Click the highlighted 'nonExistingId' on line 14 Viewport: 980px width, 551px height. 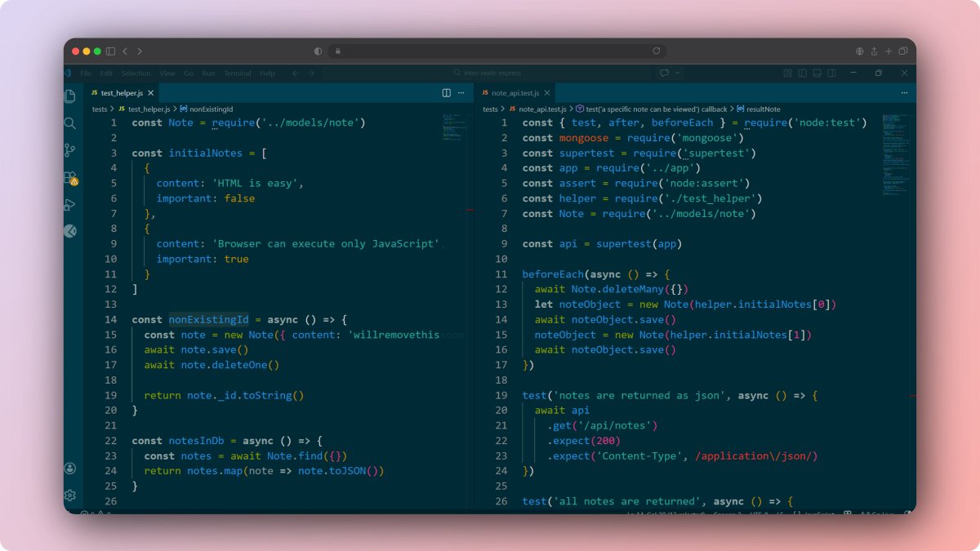(x=208, y=319)
